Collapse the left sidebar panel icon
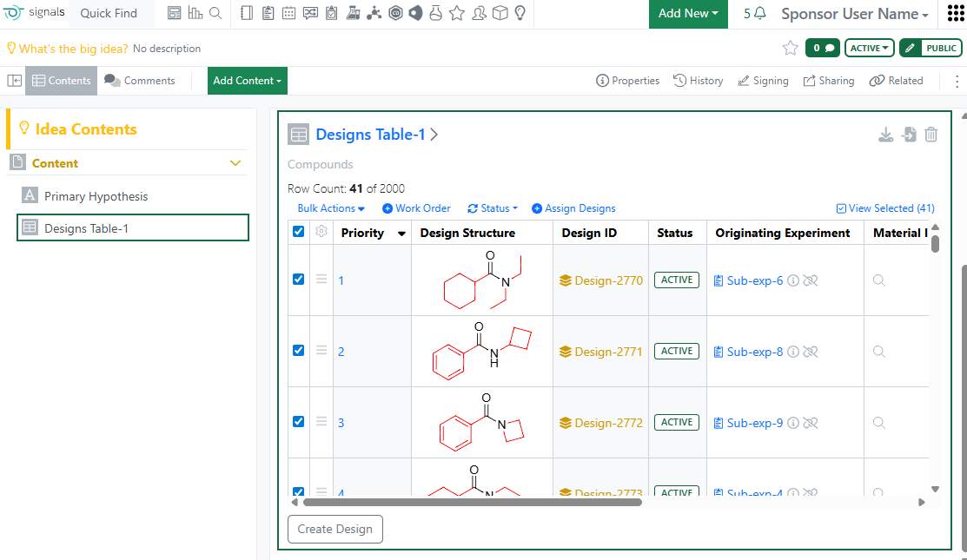 pyautogui.click(x=15, y=81)
